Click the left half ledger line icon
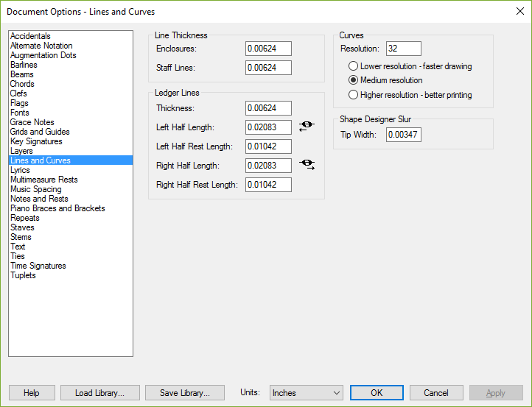 307,127
